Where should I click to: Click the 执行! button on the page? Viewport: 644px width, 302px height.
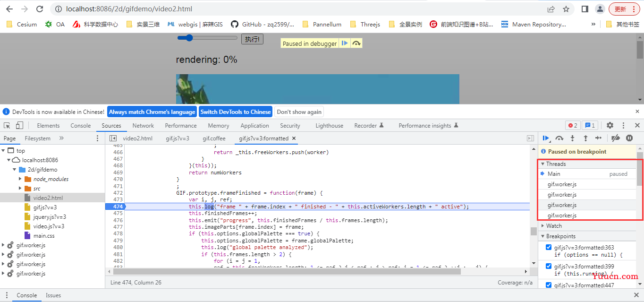pyautogui.click(x=252, y=39)
